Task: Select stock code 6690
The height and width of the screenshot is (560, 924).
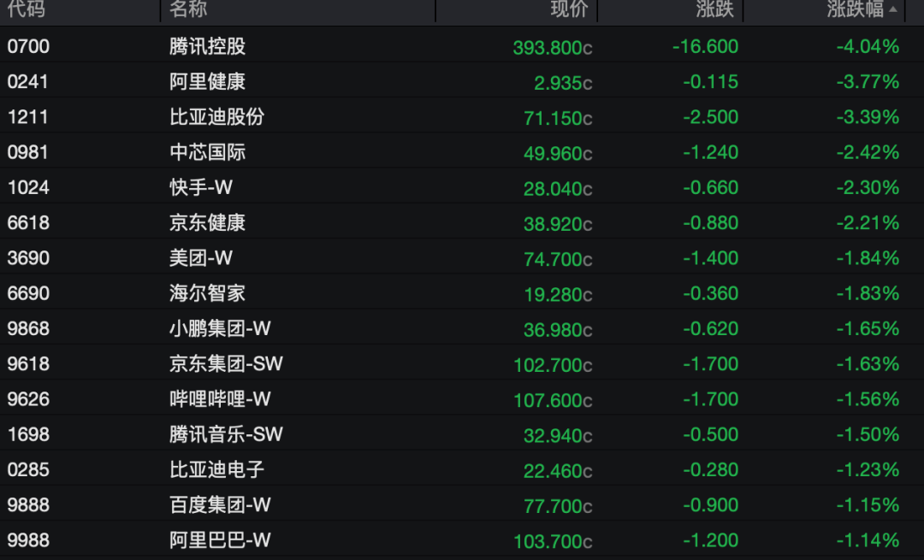Action: pos(28,293)
